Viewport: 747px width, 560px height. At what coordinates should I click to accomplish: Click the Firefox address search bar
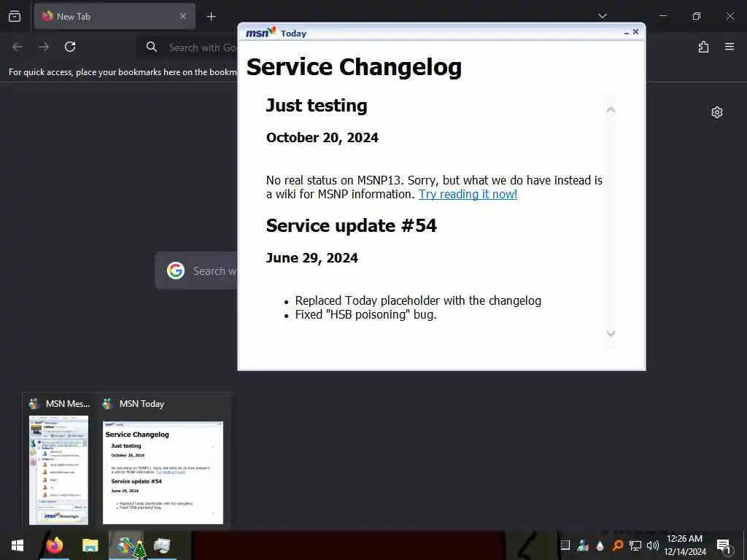(187, 47)
